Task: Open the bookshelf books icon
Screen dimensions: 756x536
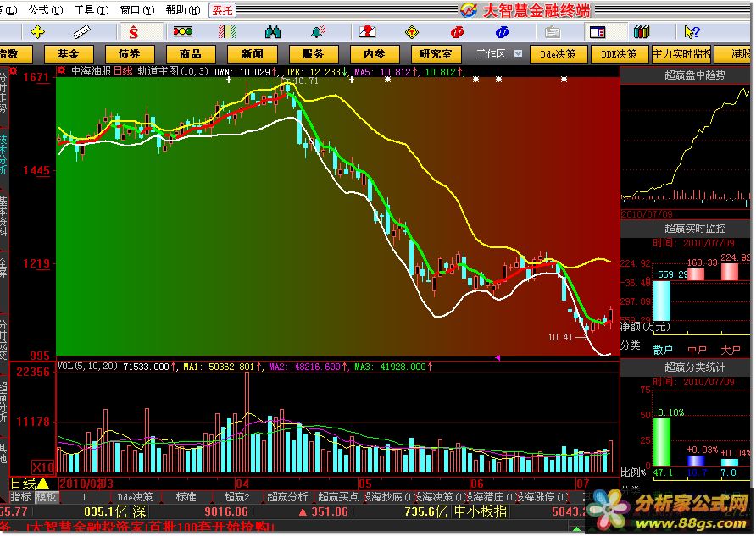Action: coord(642,32)
